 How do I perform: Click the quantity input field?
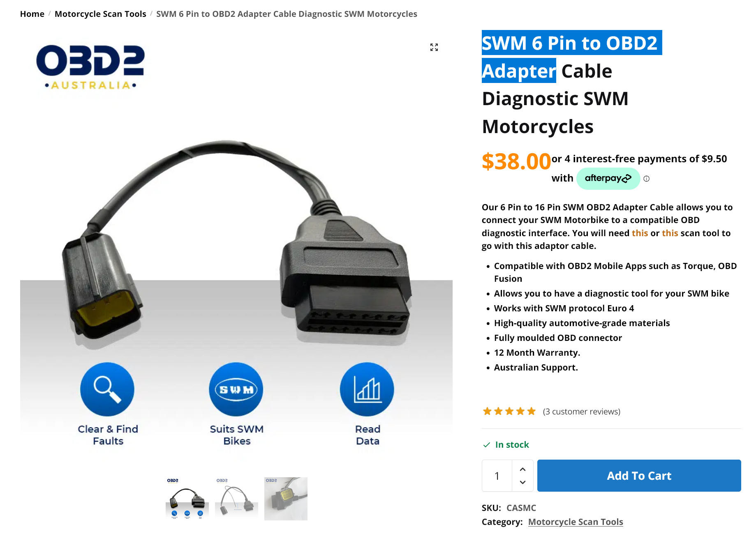coord(497,476)
